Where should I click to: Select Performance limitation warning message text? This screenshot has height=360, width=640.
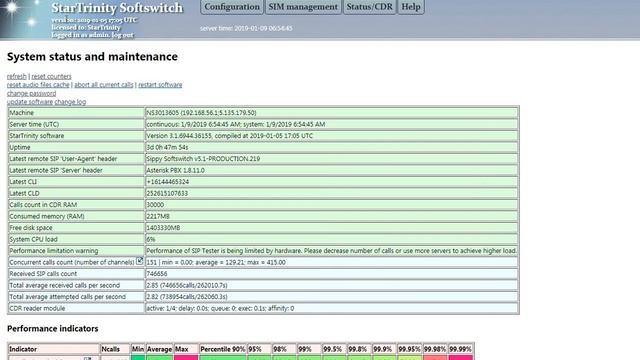pyautogui.click(x=332, y=251)
